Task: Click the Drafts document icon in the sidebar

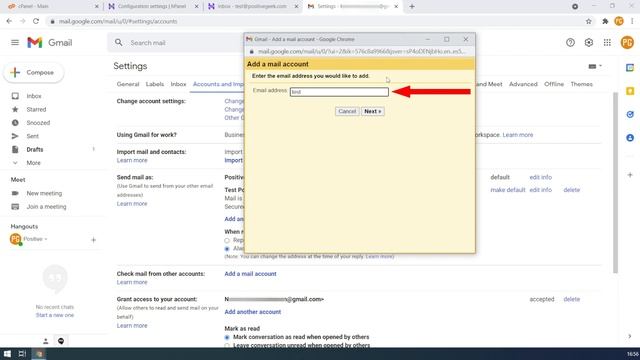Action: point(15,149)
